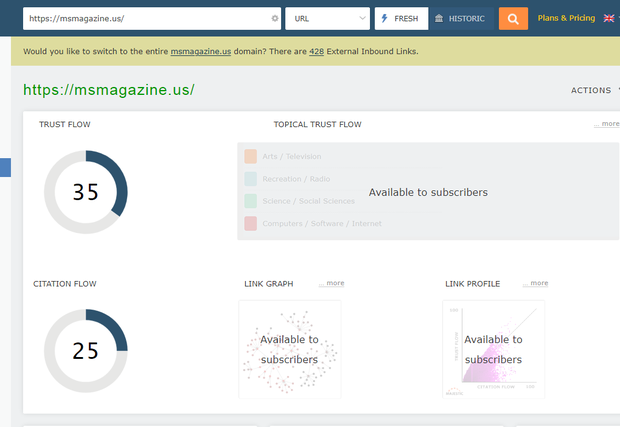Click the Science / Social Sciences topic label
This screenshot has height=427, width=620.
pos(308,201)
